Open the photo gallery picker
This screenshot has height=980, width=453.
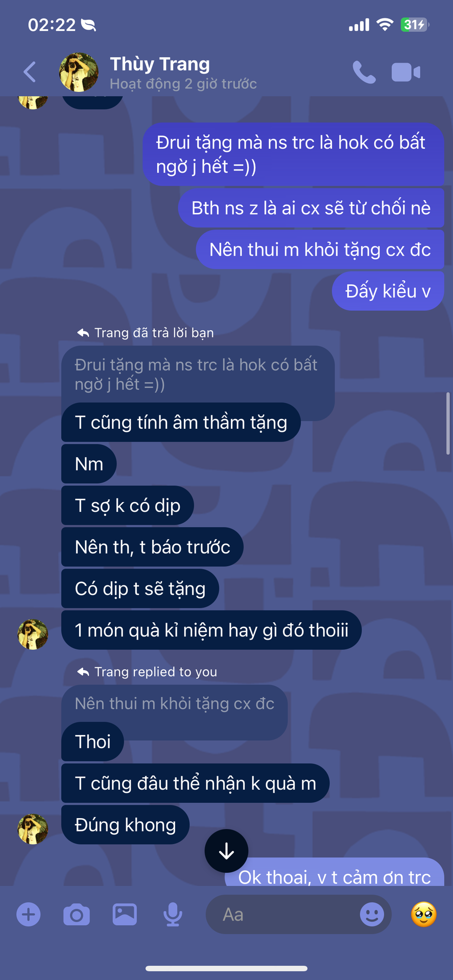125,914
